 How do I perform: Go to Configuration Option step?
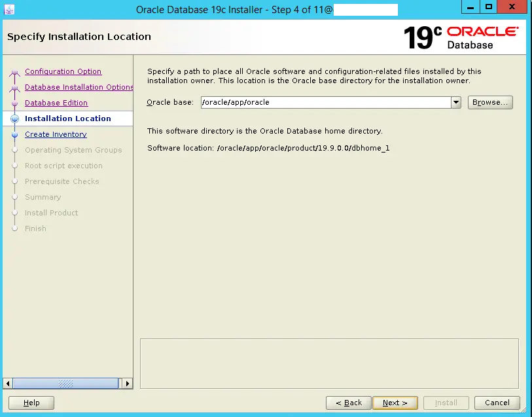coord(63,71)
